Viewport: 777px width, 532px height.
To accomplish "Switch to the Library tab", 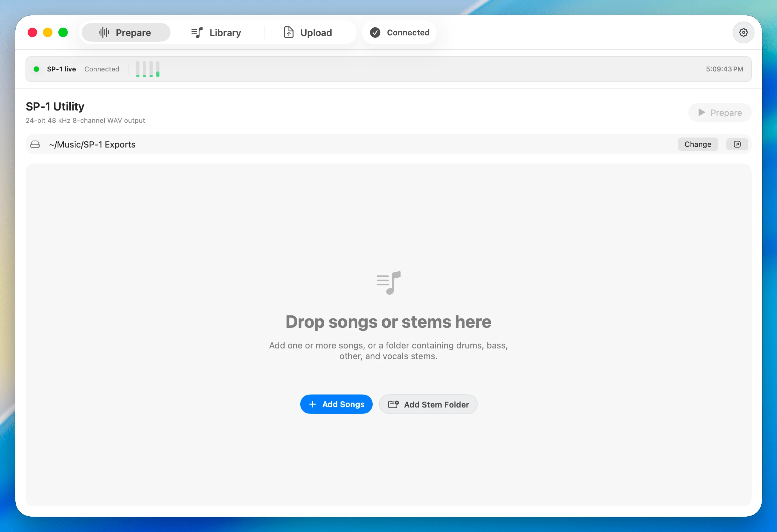I will point(216,32).
